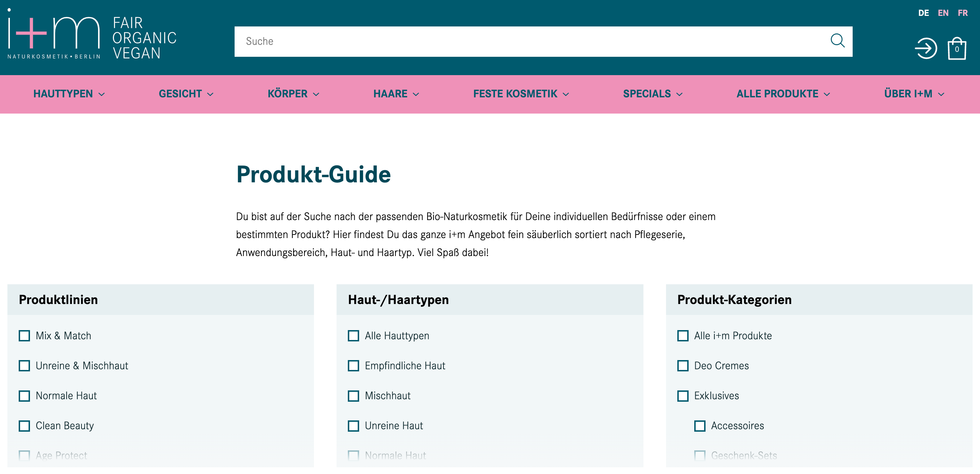Enable the Mischhaut checkbox
Image resolution: width=980 pixels, height=474 pixels.
pyautogui.click(x=353, y=396)
